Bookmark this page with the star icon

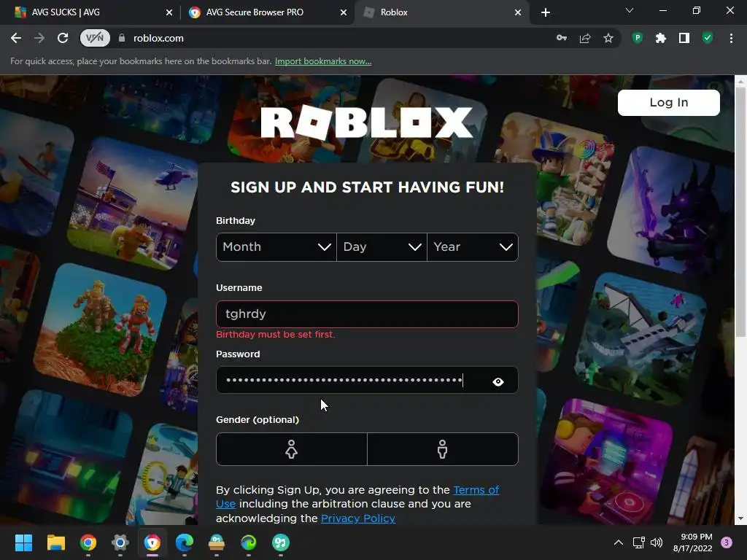click(608, 38)
